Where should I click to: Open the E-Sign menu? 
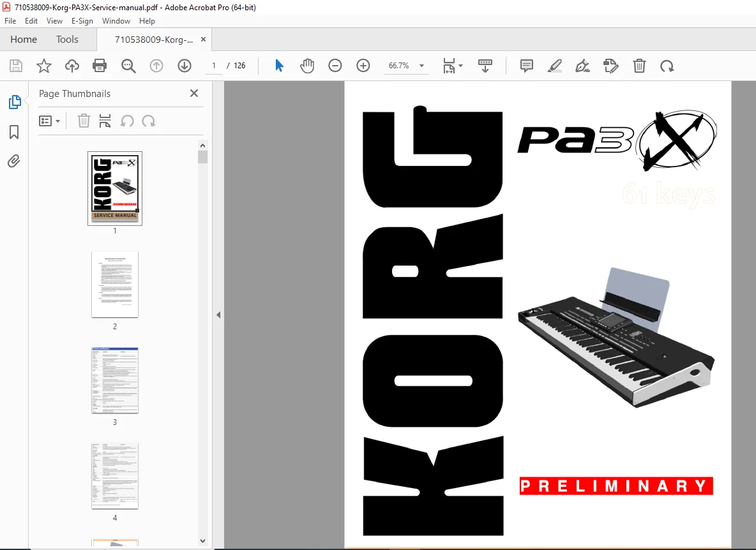(x=82, y=20)
